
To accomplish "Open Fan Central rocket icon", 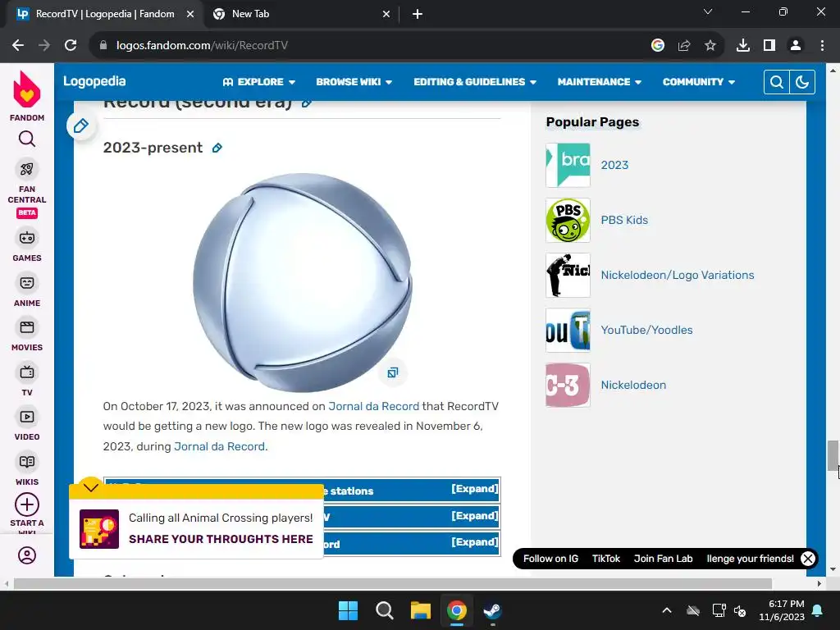I will tap(27, 169).
